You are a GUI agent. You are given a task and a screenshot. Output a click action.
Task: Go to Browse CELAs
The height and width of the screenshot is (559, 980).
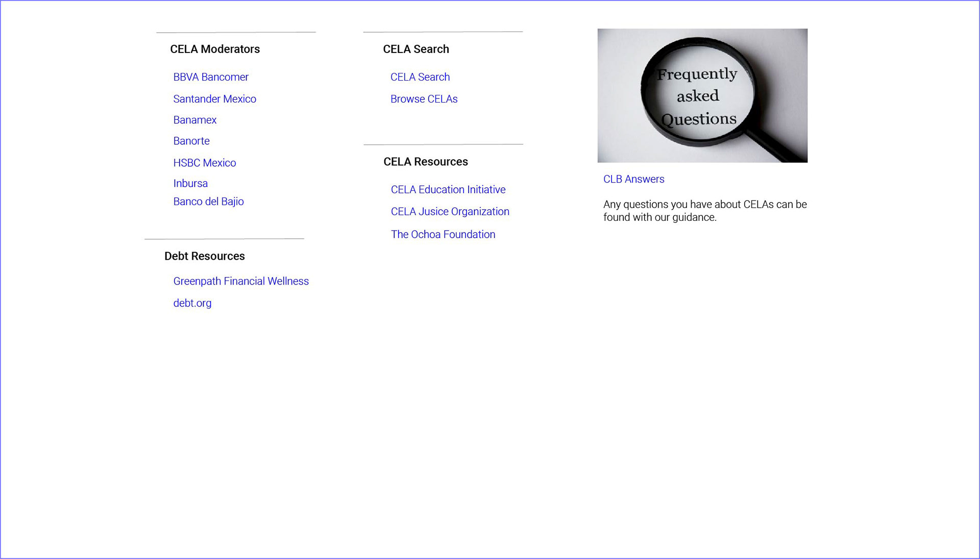coord(424,99)
